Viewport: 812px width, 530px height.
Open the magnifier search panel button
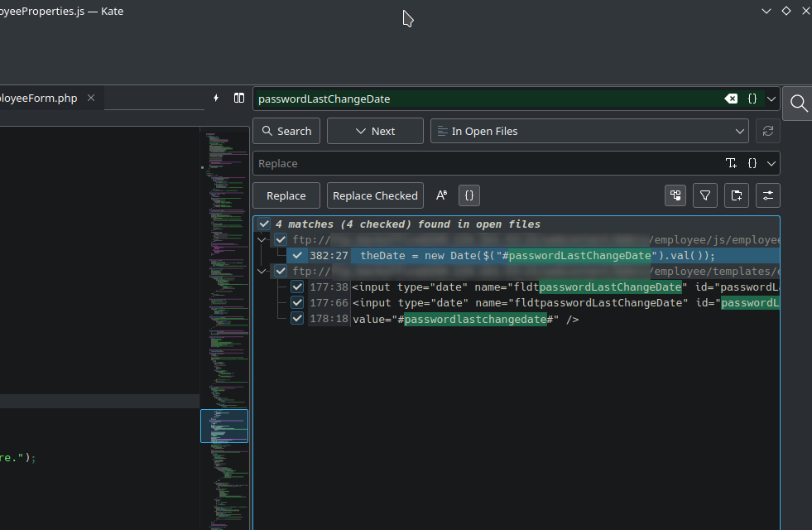[798, 103]
